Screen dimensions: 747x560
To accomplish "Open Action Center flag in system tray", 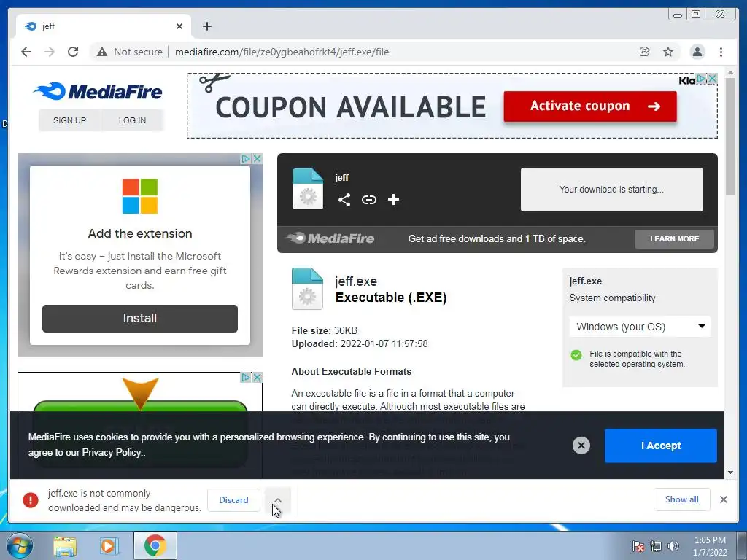I will tap(638, 546).
